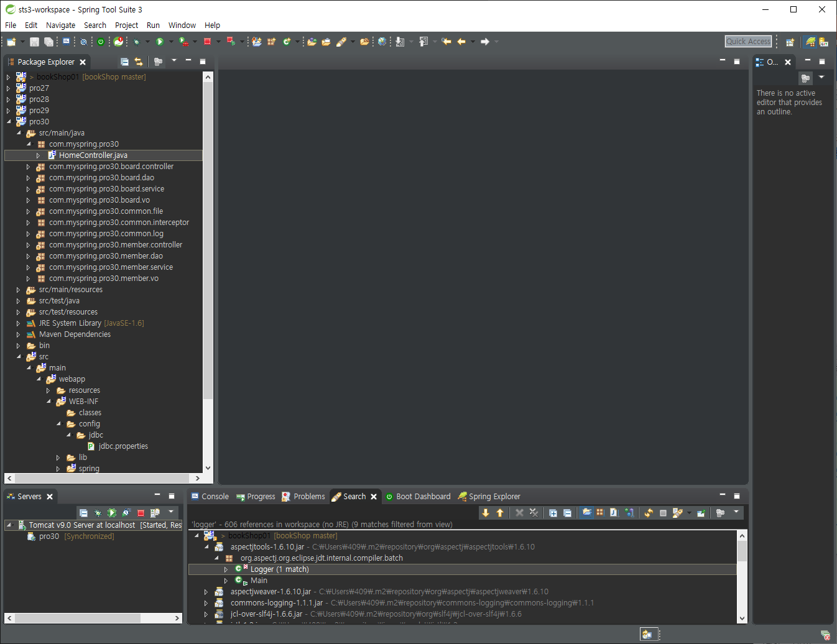The width and height of the screenshot is (837, 644).
Task: Open the Window menu
Action: 182,25
